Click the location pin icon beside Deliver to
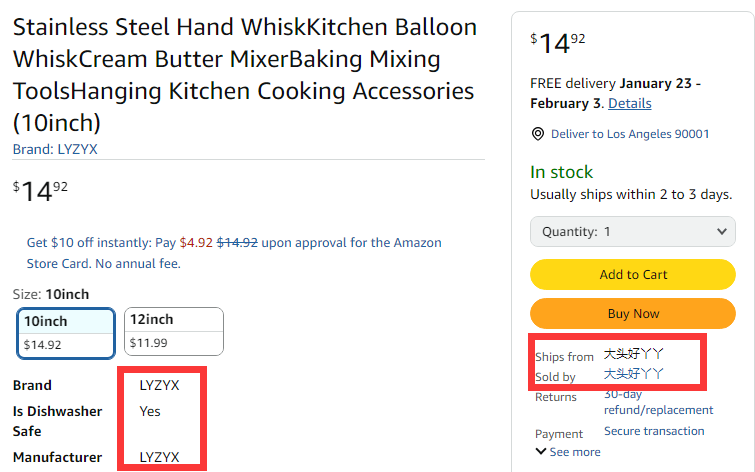This screenshot has width=755, height=472. coord(538,134)
